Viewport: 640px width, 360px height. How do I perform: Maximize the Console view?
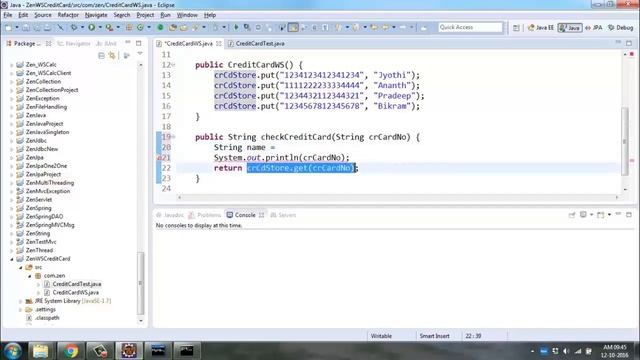(x=629, y=215)
